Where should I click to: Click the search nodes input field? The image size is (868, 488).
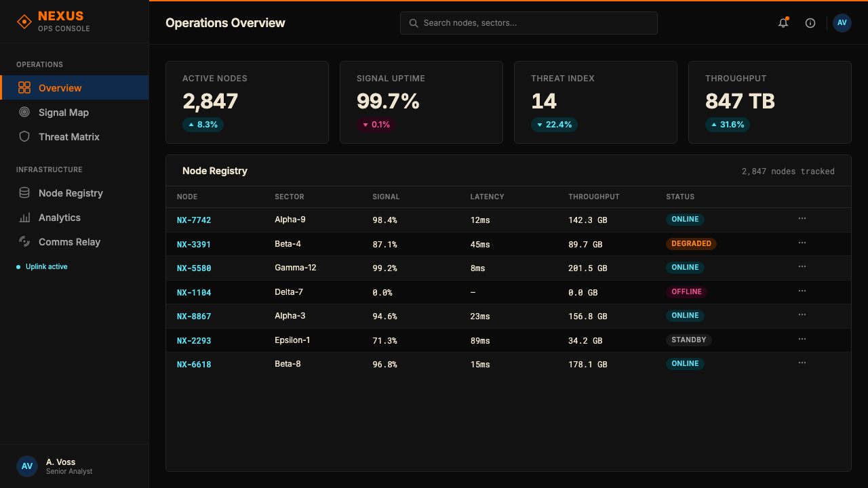click(x=529, y=23)
